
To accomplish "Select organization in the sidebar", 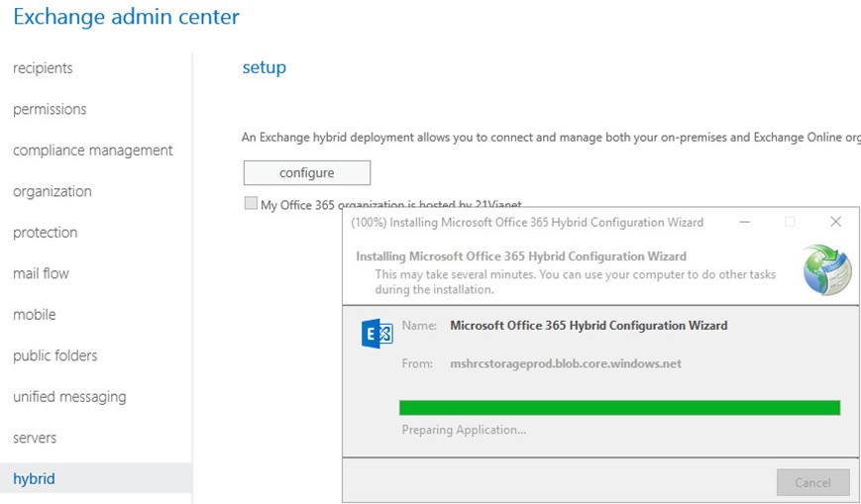I will (x=53, y=192).
